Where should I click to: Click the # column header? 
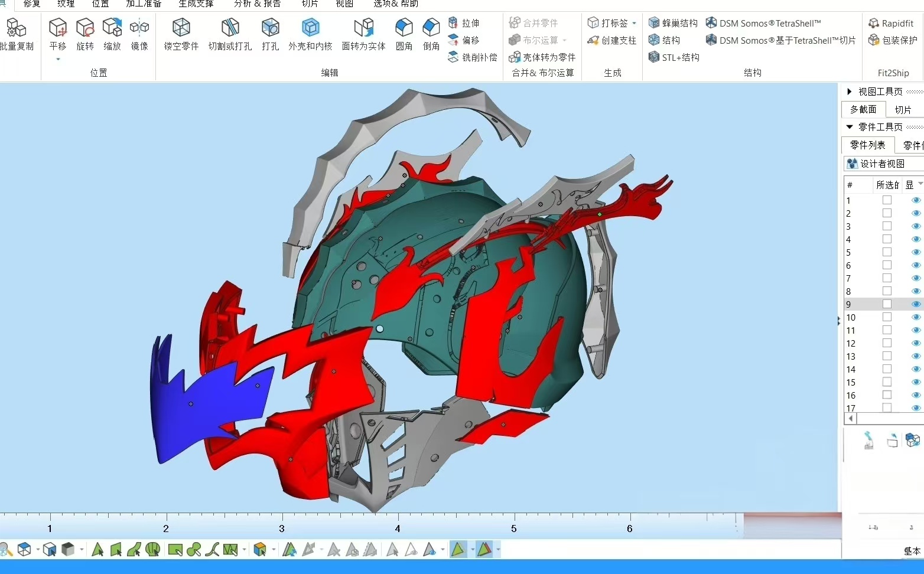point(858,185)
